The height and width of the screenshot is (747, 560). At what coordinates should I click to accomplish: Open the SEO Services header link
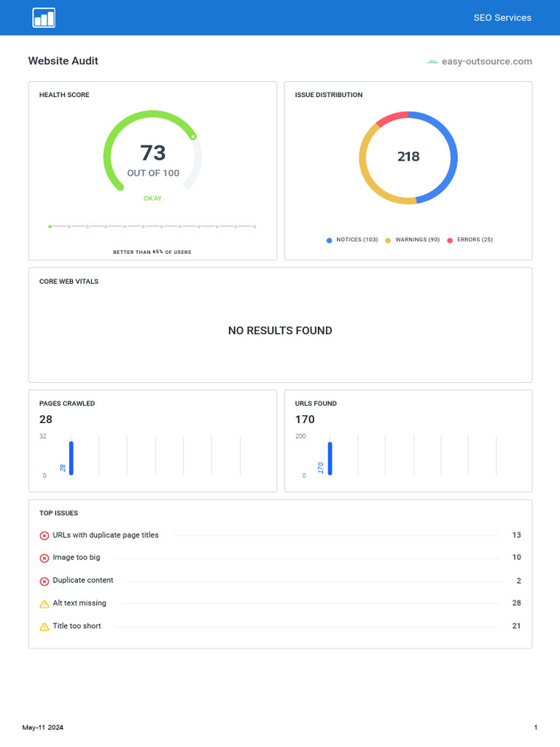click(502, 18)
